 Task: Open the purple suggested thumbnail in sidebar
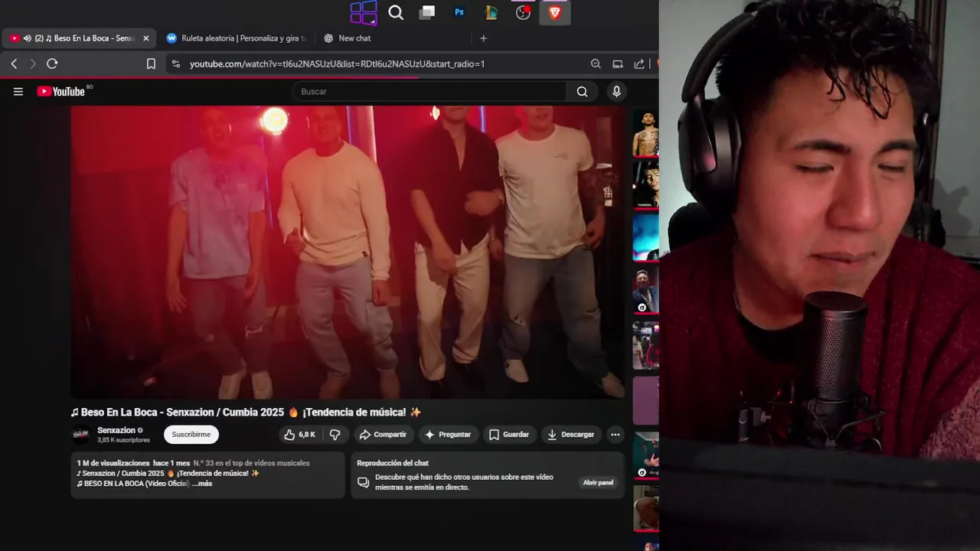[x=645, y=400]
